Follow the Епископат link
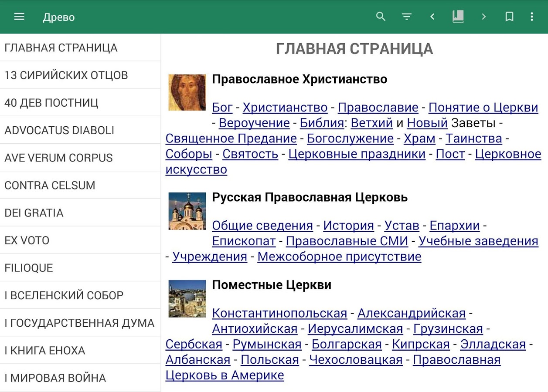The image size is (548, 392). pyautogui.click(x=244, y=241)
